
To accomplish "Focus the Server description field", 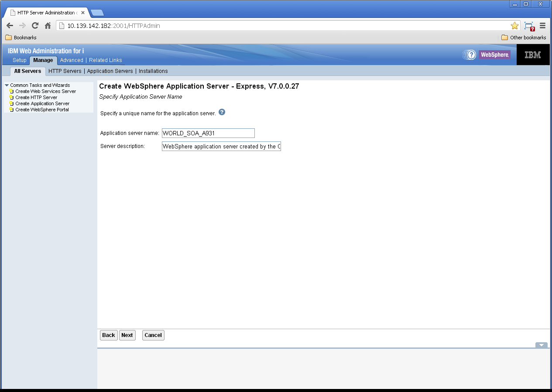I will point(221,146).
